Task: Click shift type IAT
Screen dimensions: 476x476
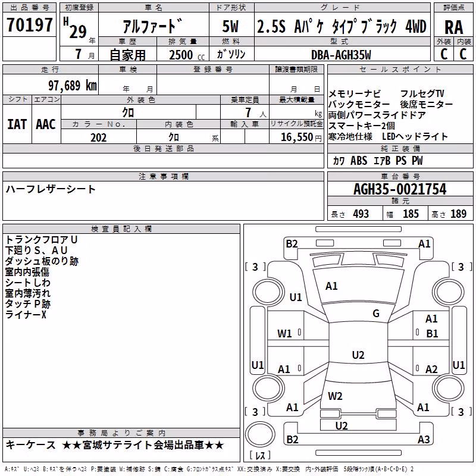Action: pos(17,124)
